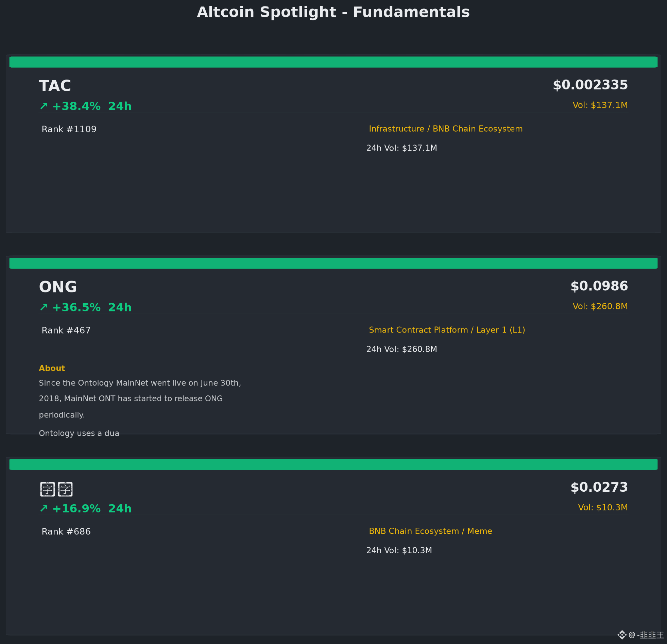This screenshot has height=644, width=667.
Task: Click Rank #1109 label
Action: point(69,129)
